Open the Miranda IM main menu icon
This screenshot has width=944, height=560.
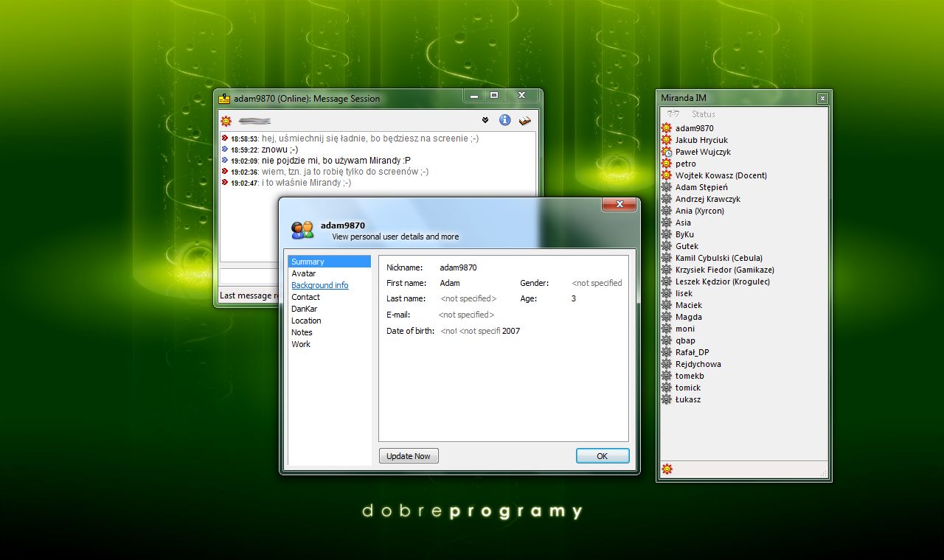(672, 113)
